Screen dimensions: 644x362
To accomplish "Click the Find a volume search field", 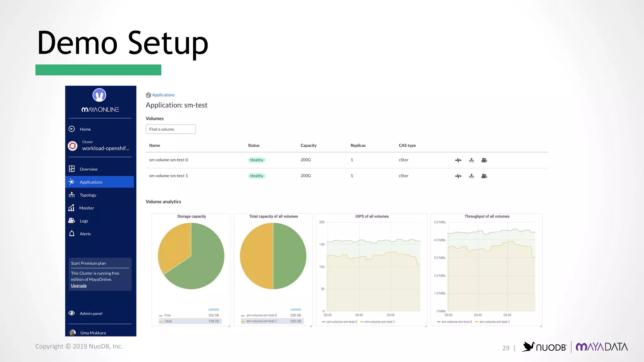I will [x=171, y=129].
